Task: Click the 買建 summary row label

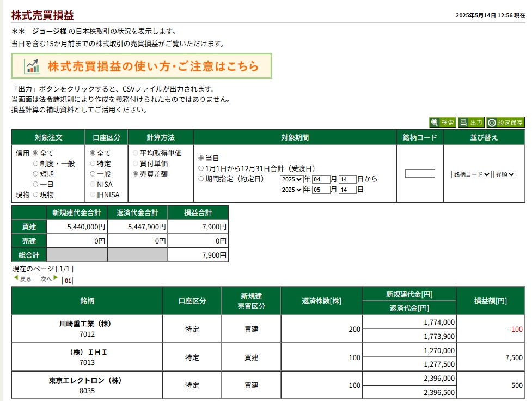Action: (29, 227)
